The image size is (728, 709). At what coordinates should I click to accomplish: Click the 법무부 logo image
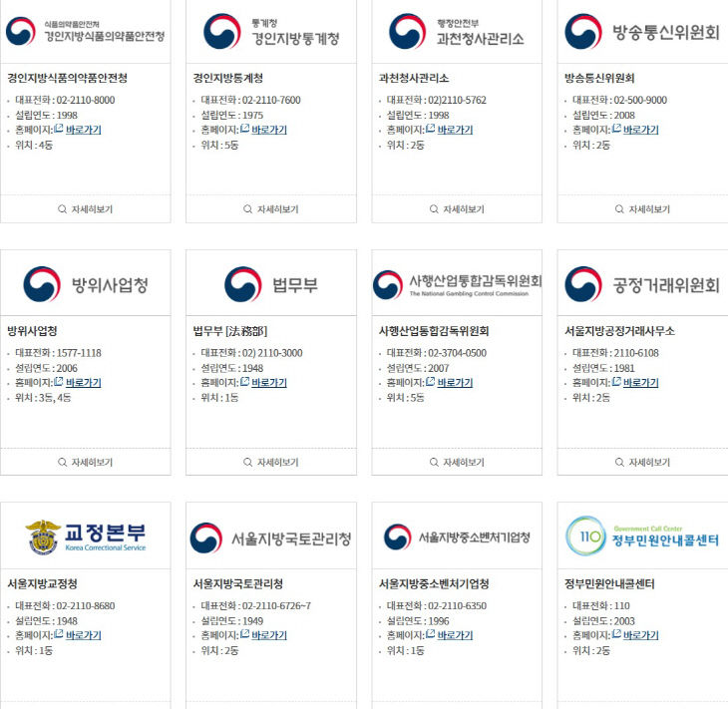tap(271, 284)
